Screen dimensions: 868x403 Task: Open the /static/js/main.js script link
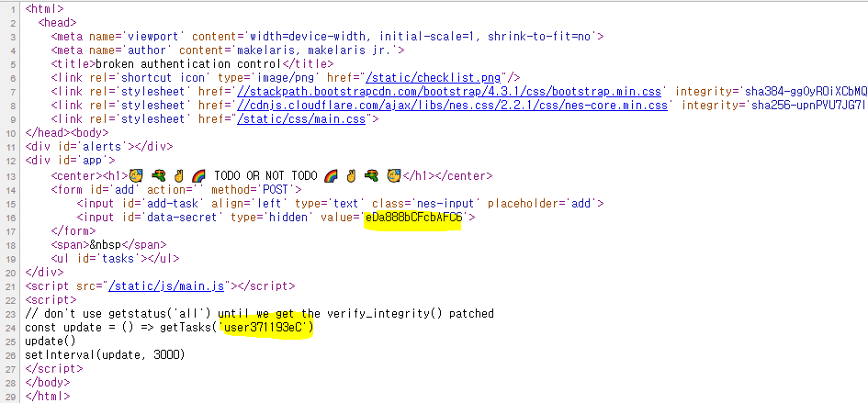(x=166, y=286)
